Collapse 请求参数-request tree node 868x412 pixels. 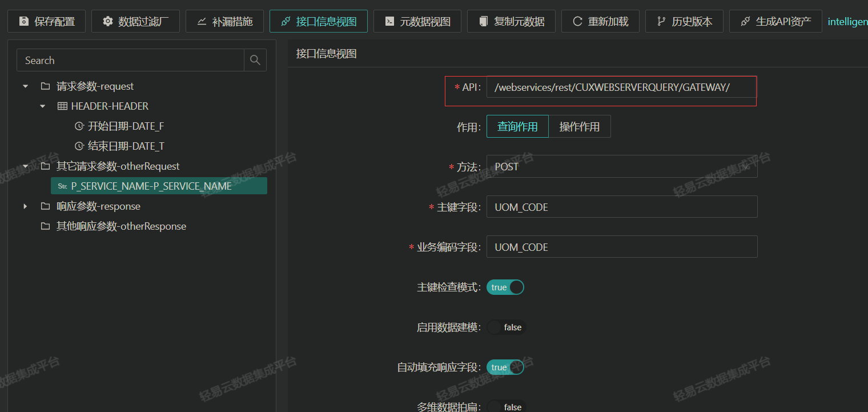(x=25, y=86)
